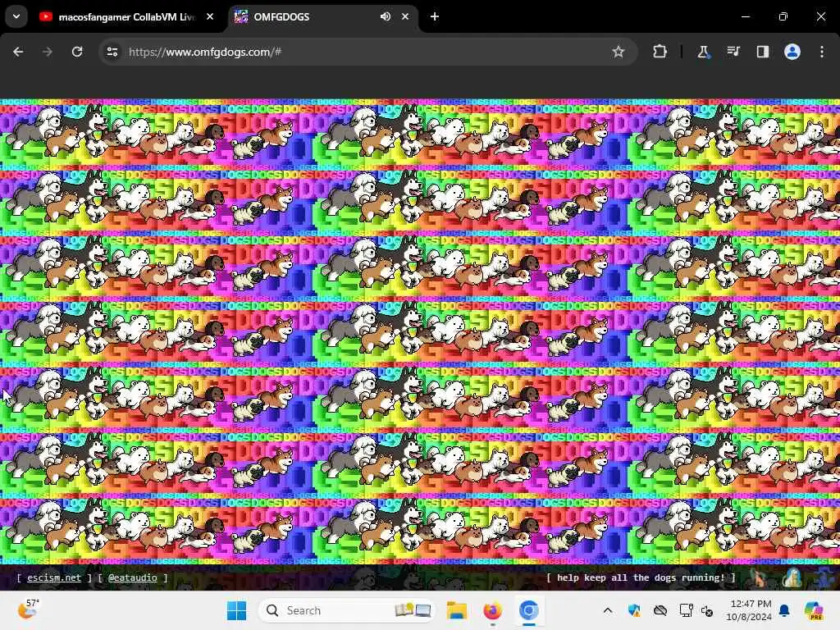Show hidden system tray icons
The height and width of the screenshot is (630, 840).
click(x=608, y=610)
